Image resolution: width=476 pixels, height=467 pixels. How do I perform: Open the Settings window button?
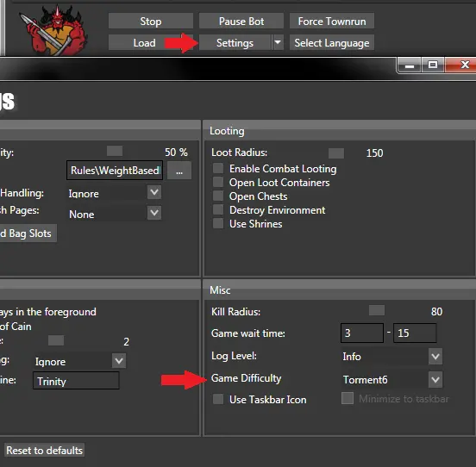(x=235, y=42)
